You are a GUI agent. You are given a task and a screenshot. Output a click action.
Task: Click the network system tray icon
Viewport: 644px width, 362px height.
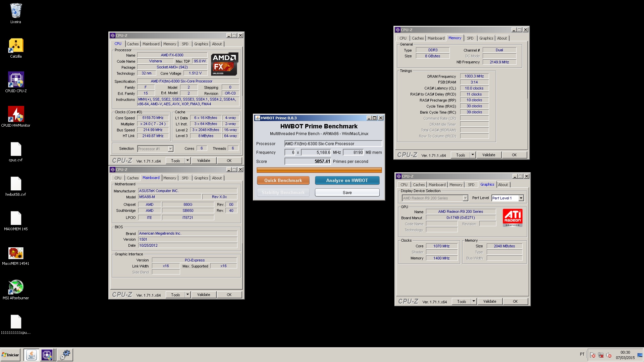(601, 355)
